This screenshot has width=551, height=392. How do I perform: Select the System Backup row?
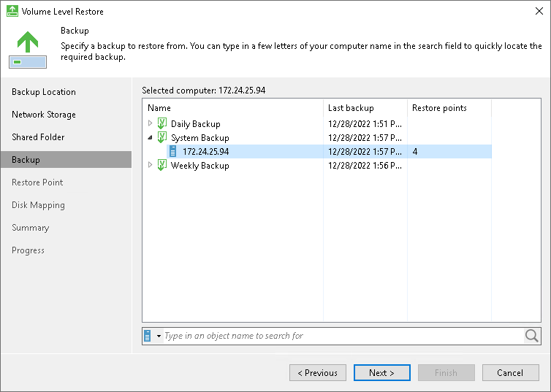317,137
